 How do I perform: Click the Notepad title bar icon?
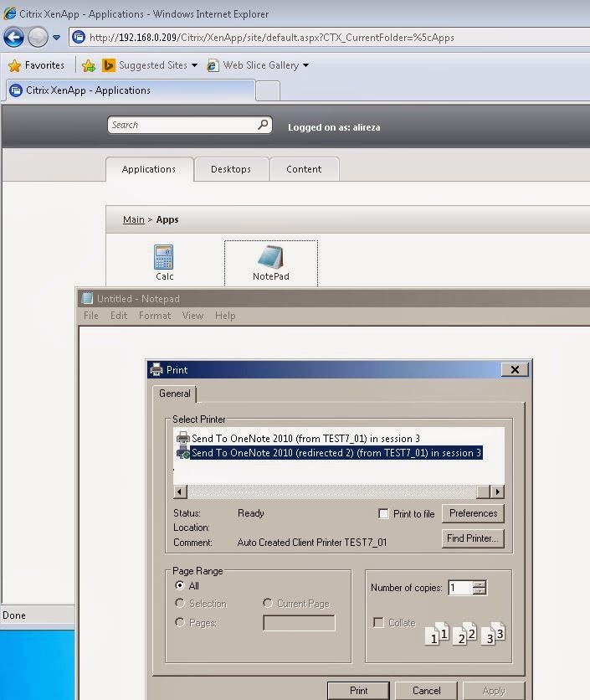(x=87, y=298)
